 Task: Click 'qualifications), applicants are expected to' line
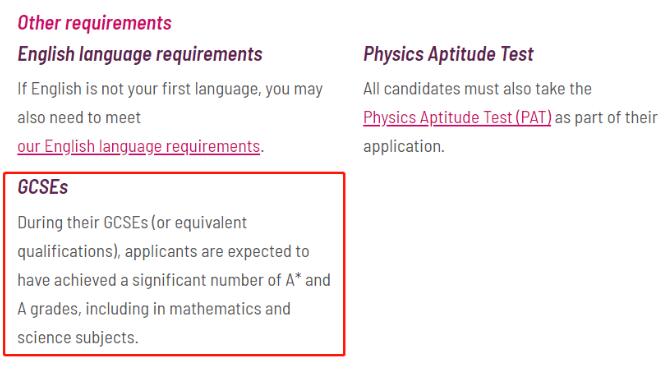pos(163,252)
